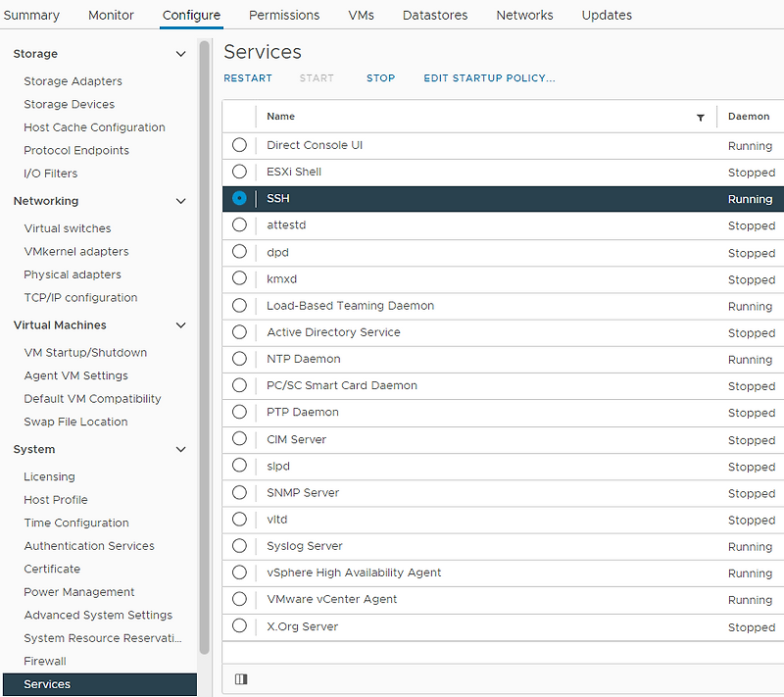The width and height of the screenshot is (784, 697).
Task: Select the SSH radio button
Action: (239, 198)
